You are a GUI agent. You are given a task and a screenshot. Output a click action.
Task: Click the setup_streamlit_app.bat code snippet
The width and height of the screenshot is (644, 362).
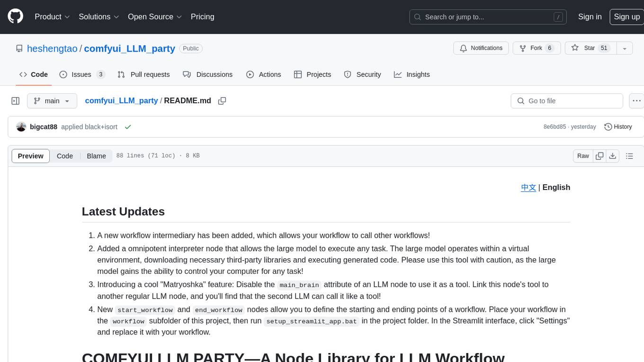tap(312, 321)
